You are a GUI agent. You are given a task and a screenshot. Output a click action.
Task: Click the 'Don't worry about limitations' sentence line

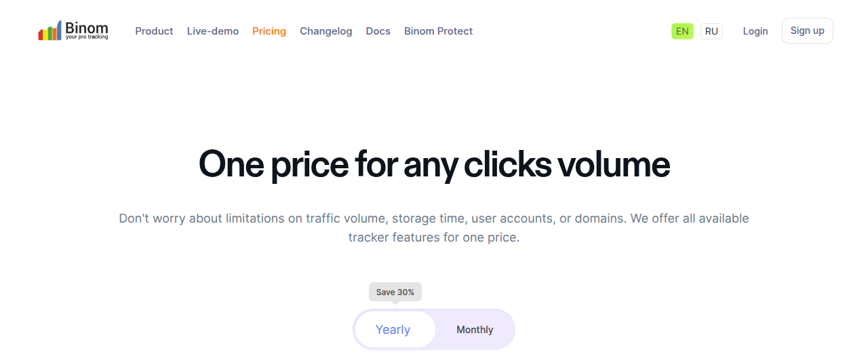(x=434, y=218)
